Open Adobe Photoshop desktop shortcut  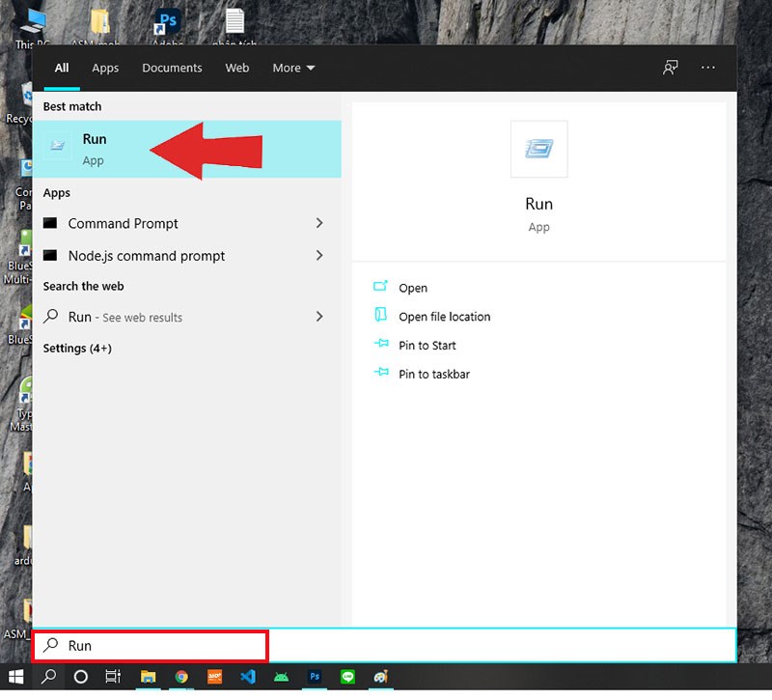pyautogui.click(x=167, y=26)
